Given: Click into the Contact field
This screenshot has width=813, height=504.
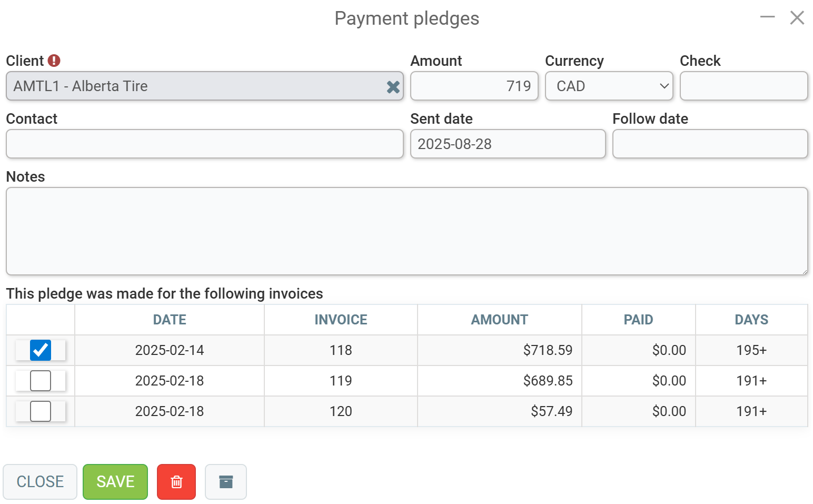Looking at the screenshot, I should (x=204, y=144).
